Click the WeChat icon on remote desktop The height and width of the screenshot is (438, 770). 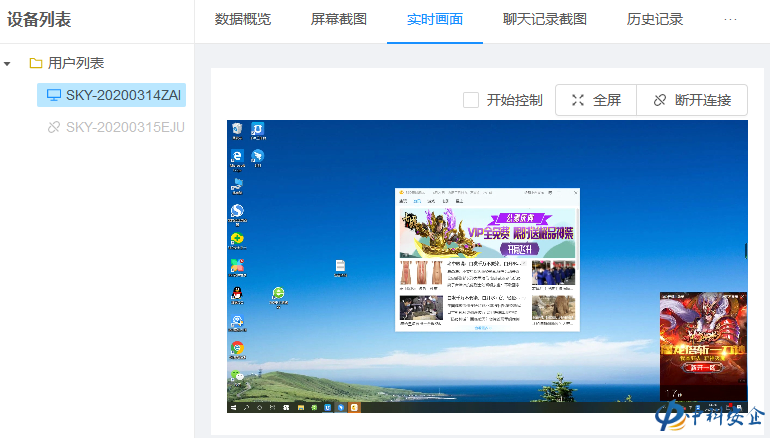coord(237,376)
